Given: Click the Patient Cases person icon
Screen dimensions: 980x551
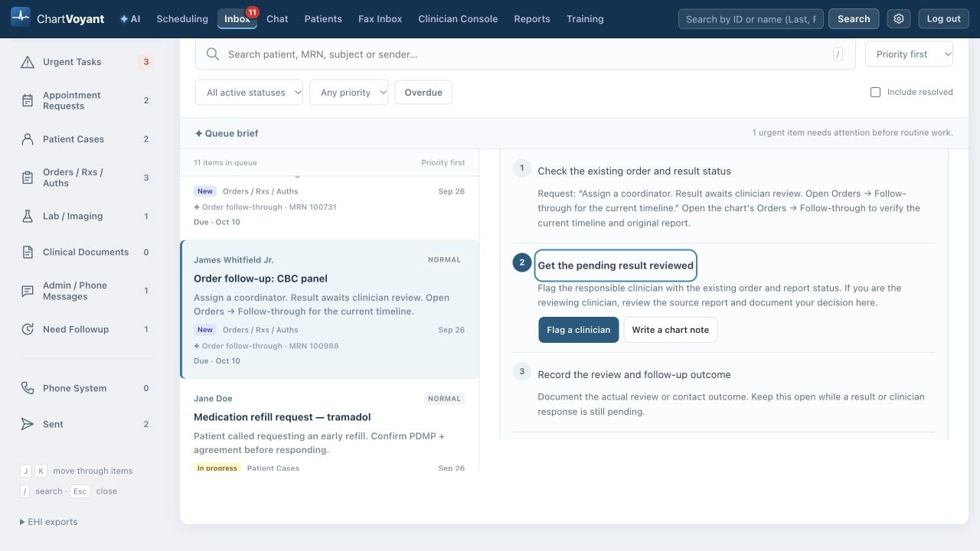Looking at the screenshot, I should (28, 139).
